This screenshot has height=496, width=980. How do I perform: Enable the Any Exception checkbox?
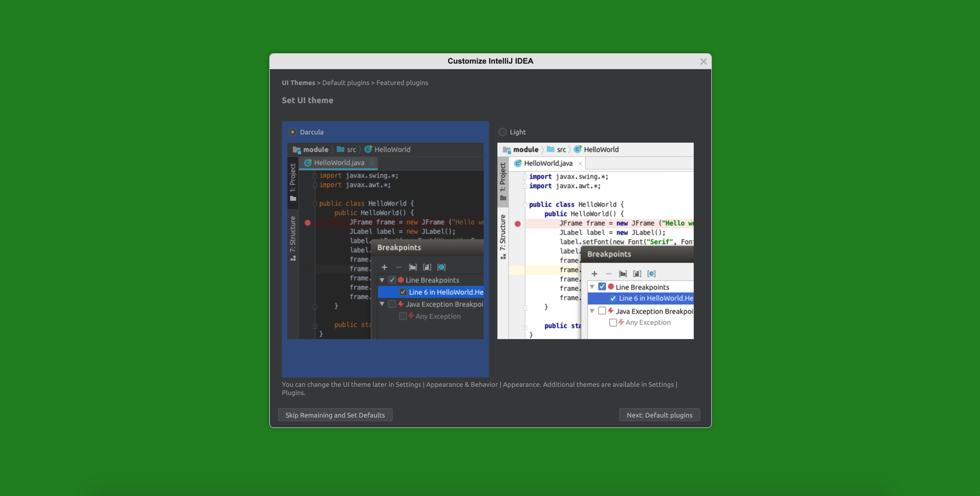pyautogui.click(x=403, y=316)
